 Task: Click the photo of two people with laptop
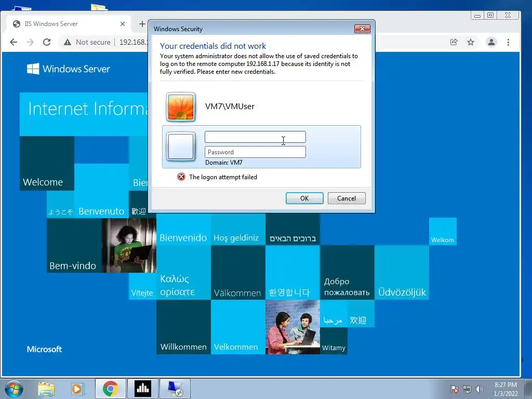pos(293,327)
